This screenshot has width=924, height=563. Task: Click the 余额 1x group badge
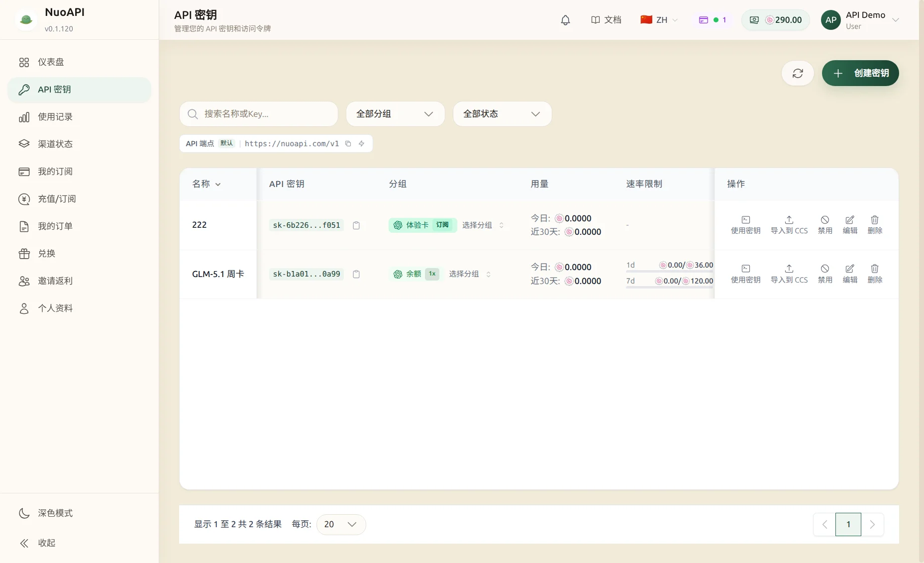tap(416, 274)
